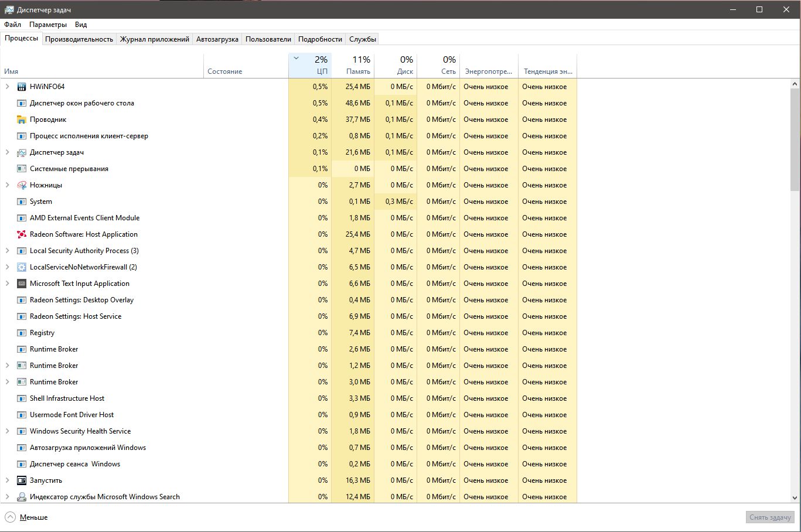Expand Windows Security Health Service row
Image resolution: width=801 pixels, height=532 pixels.
(x=8, y=431)
